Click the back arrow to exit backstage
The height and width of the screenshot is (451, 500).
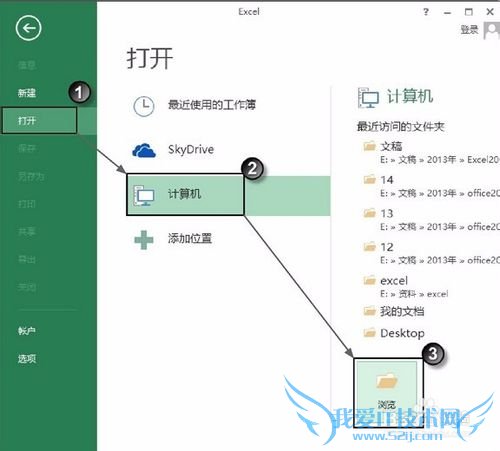28,28
